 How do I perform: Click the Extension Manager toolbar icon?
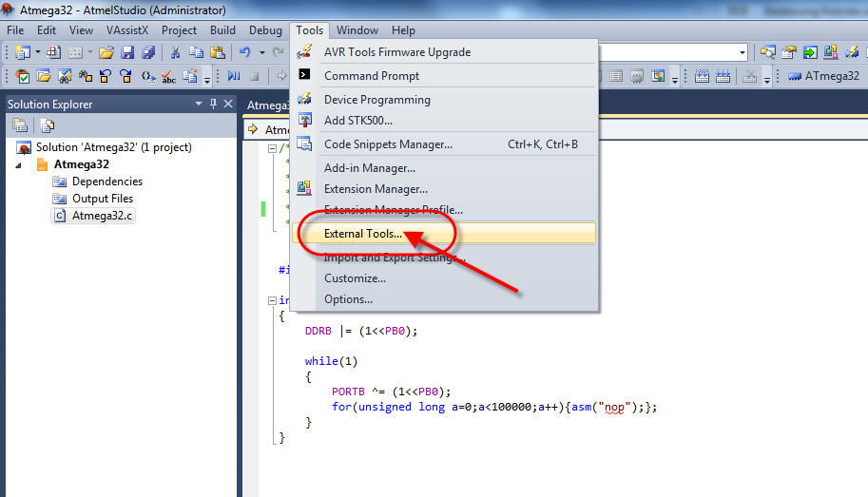(x=830, y=52)
